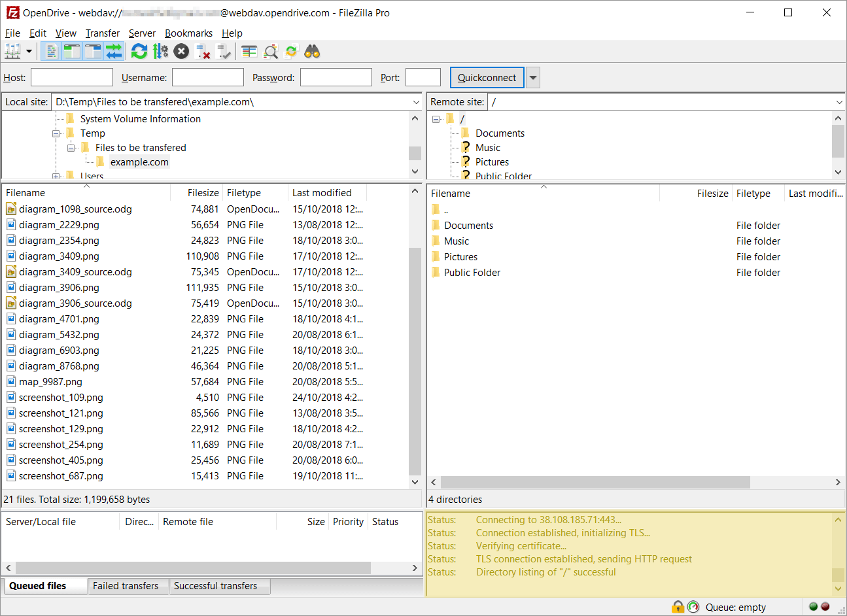Click the Quickconnect button
Screen dimensions: 847x616
pyautogui.click(x=487, y=77)
